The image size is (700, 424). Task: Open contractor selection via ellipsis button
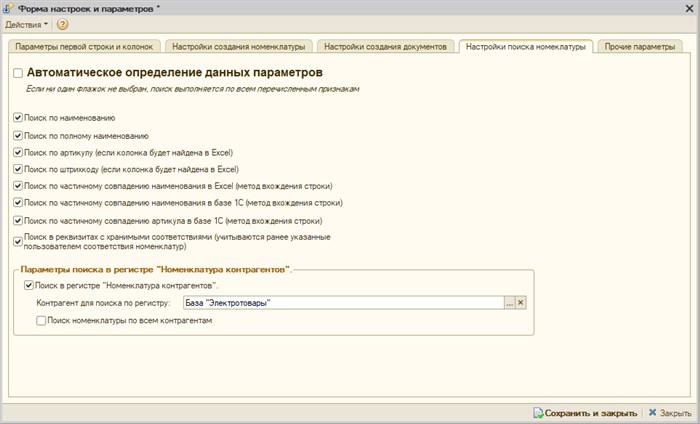[509, 303]
